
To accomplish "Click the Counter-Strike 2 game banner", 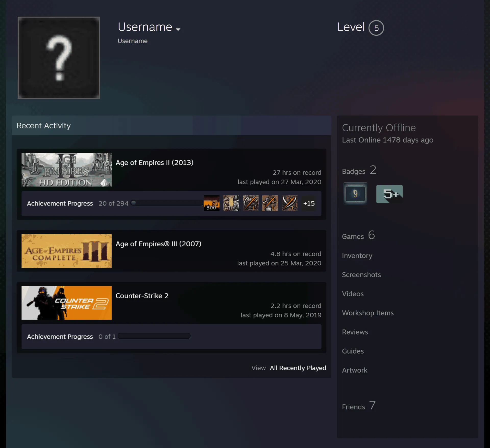I will 67,303.
